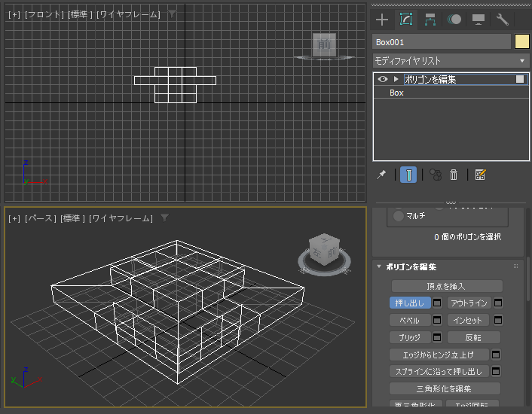
Task: Open 押し出し settings box
Action: click(x=437, y=303)
